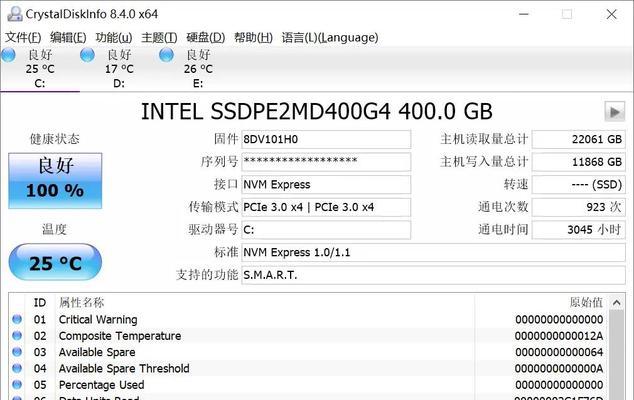Click the firmware field 8DV101H0
The image size is (634, 400).
point(326,140)
